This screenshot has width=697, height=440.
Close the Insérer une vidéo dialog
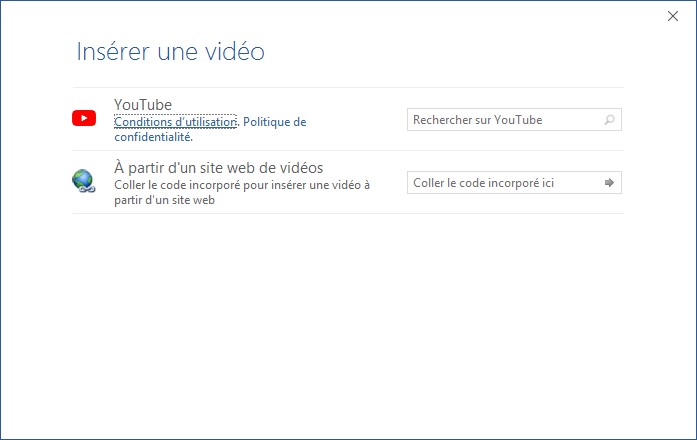click(x=673, y=16)
